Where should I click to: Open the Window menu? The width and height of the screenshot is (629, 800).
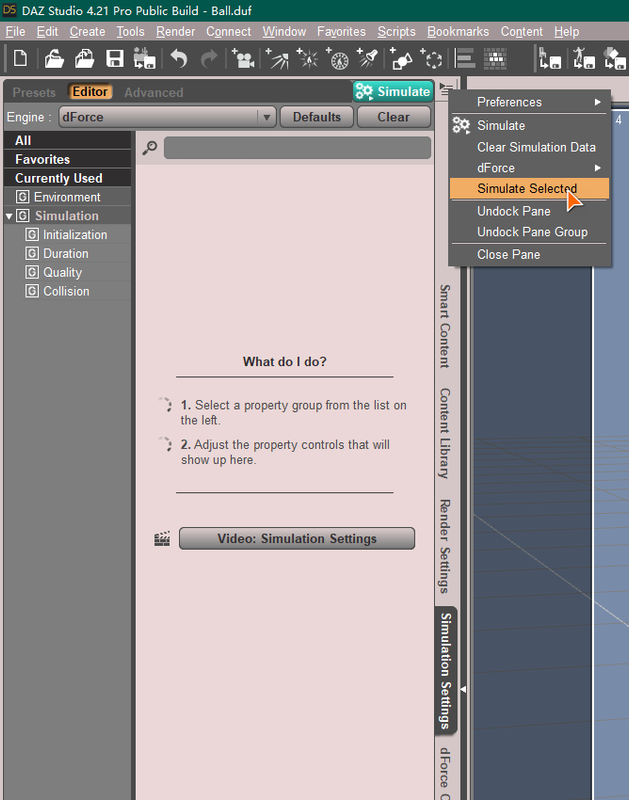pos(284,32)
